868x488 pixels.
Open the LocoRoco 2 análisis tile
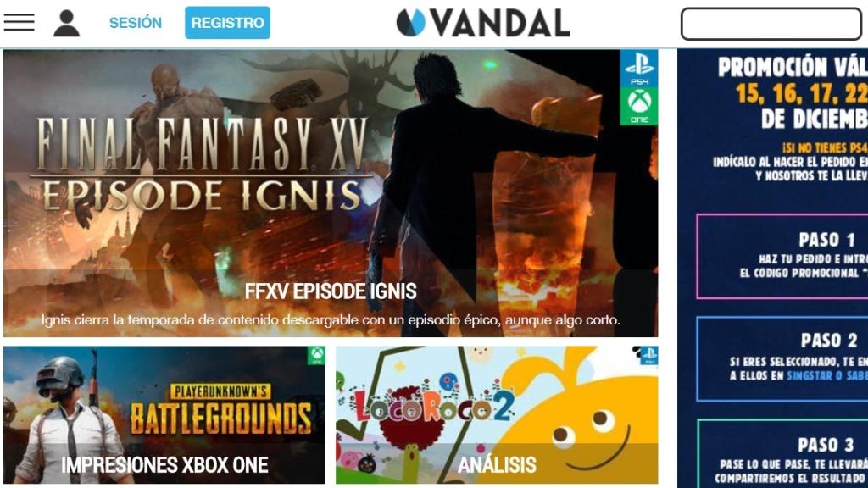click(x=497, y=415)
